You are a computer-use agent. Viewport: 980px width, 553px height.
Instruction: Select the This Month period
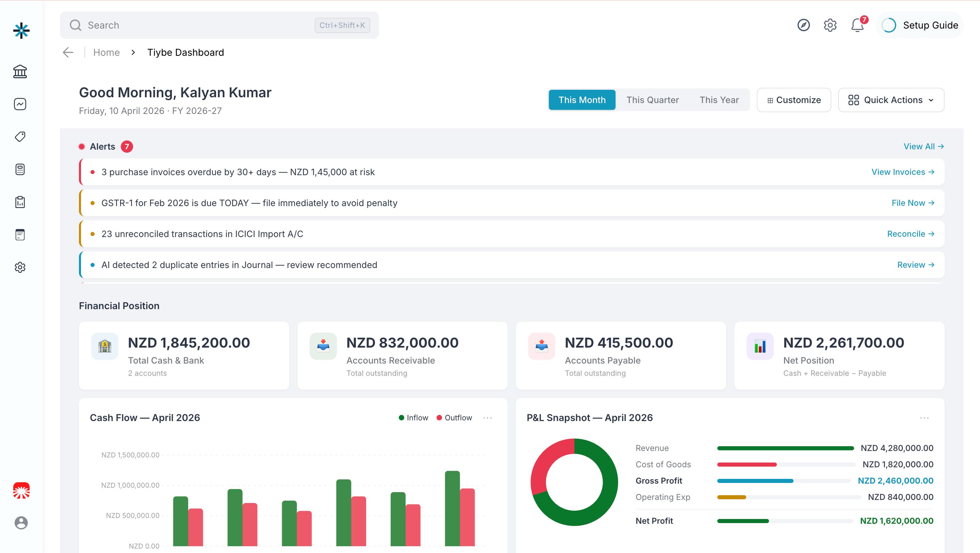[582, 100]
